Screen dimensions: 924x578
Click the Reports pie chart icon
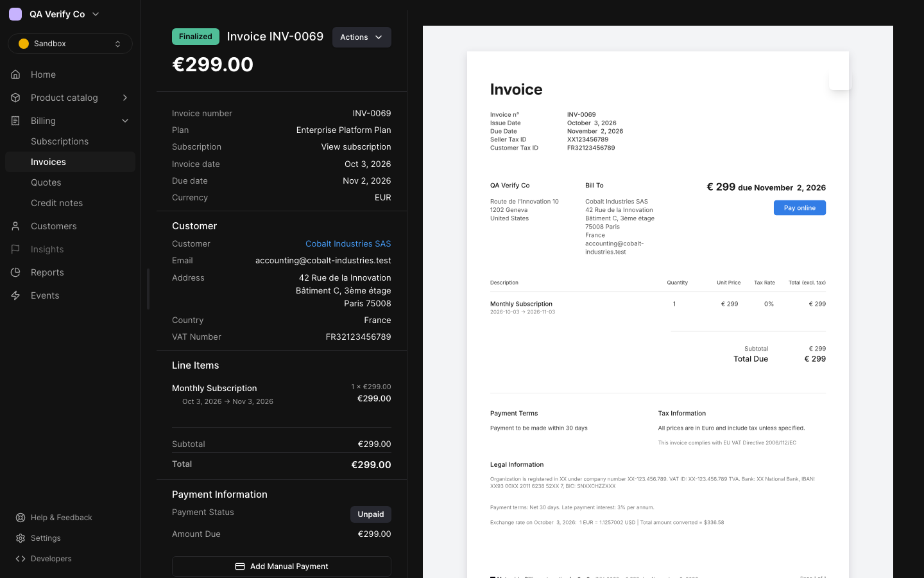(x=15, y=272)
